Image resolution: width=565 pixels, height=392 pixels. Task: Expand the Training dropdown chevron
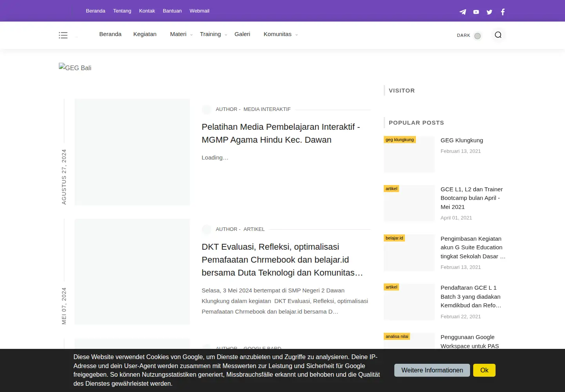click(226, 35)
